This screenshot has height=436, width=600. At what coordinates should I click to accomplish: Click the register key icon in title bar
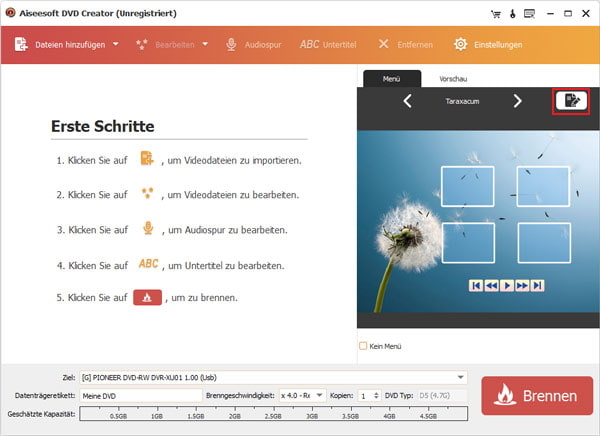[513, 14]
